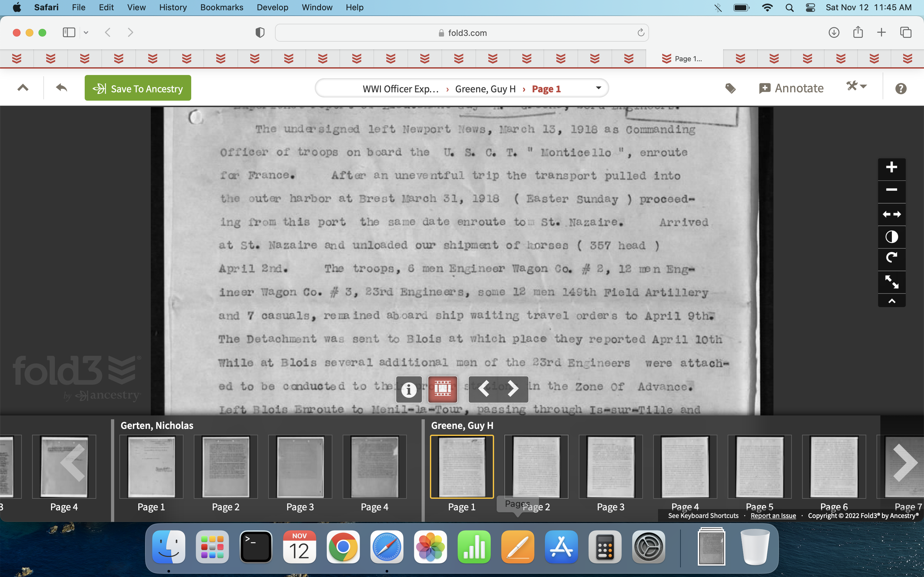Collapse the viewer toolbar with the chevron
The height and width of the screenshot is (577, 924).
pos(891,301)
